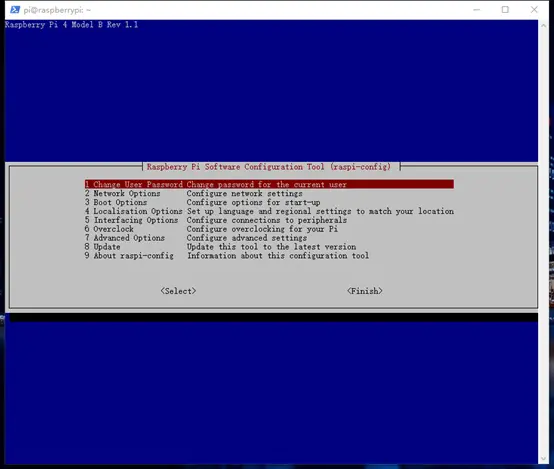This screenshot has width=554, height=469.
Task: Select Change User Password menu entry
Action: [269, 184]
